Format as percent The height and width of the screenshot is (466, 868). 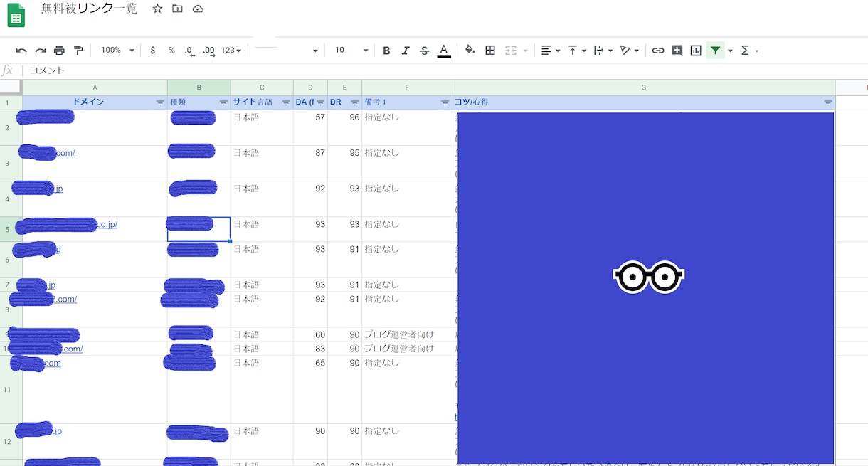point(171,51)
